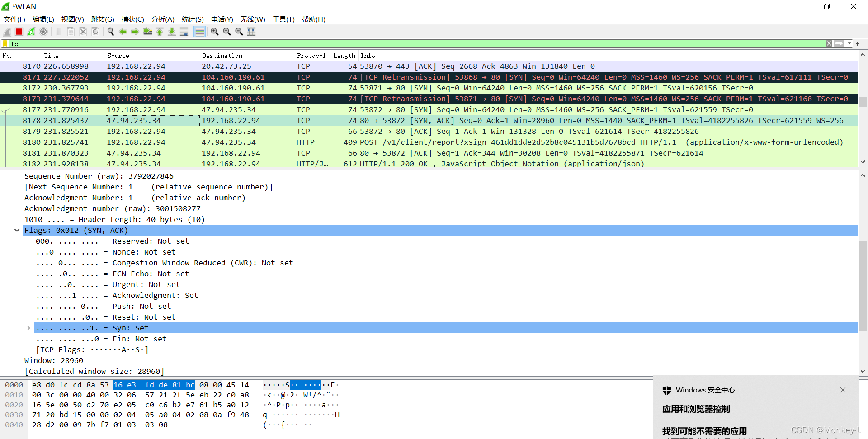Go back to previous packet in history
The width and height of the screenshot is (868, 439).
click(x=123, y=32)
